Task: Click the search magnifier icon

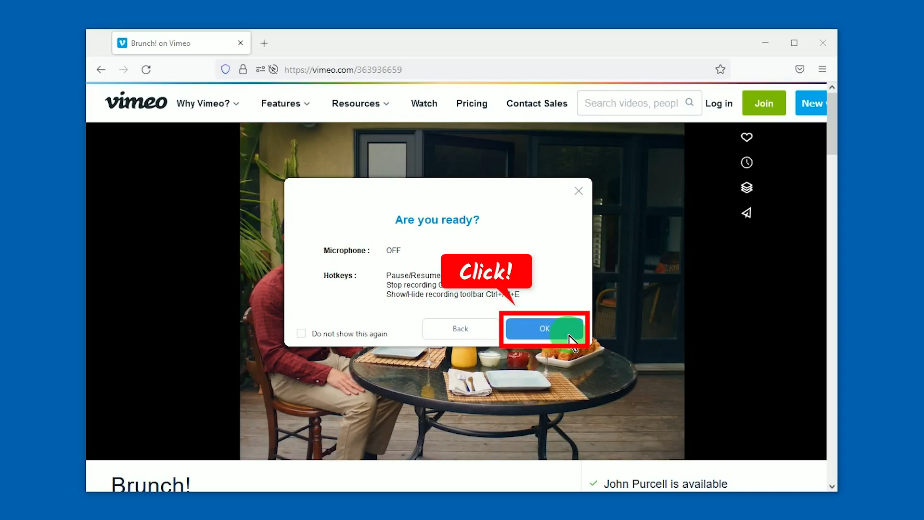Action: 689,103
